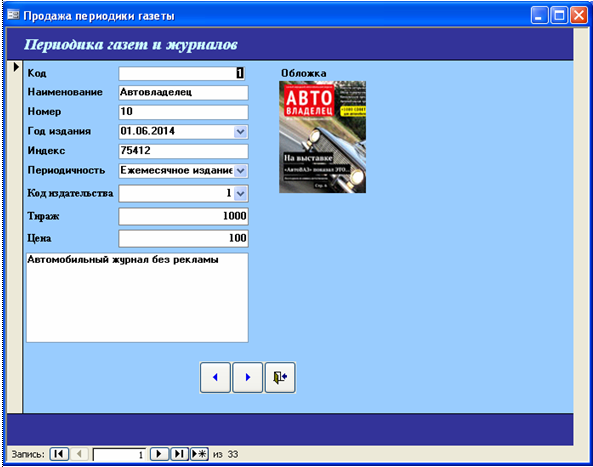Click the record number box in navigation bar
Screen dimensions: 593x467
pos(119,454)
